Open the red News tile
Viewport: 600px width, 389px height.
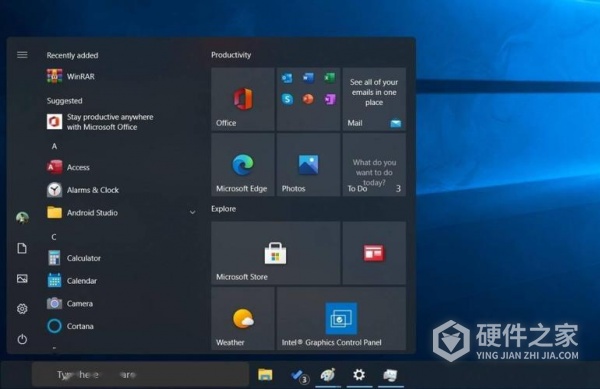tap(374, 253)
